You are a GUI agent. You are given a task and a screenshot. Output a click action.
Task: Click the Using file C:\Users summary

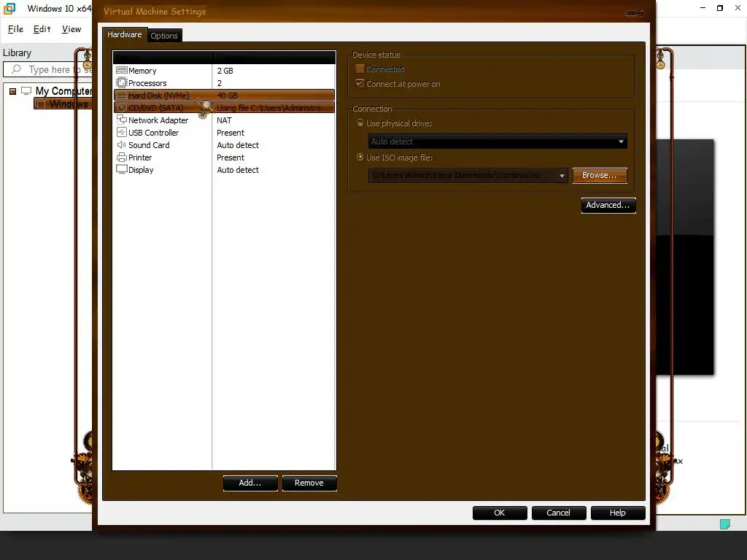273,108
